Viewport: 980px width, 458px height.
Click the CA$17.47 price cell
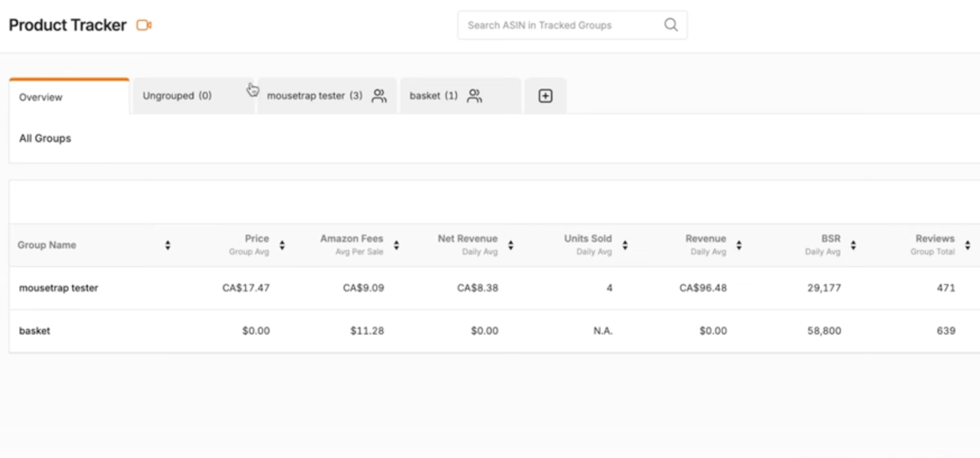[246, 288]
